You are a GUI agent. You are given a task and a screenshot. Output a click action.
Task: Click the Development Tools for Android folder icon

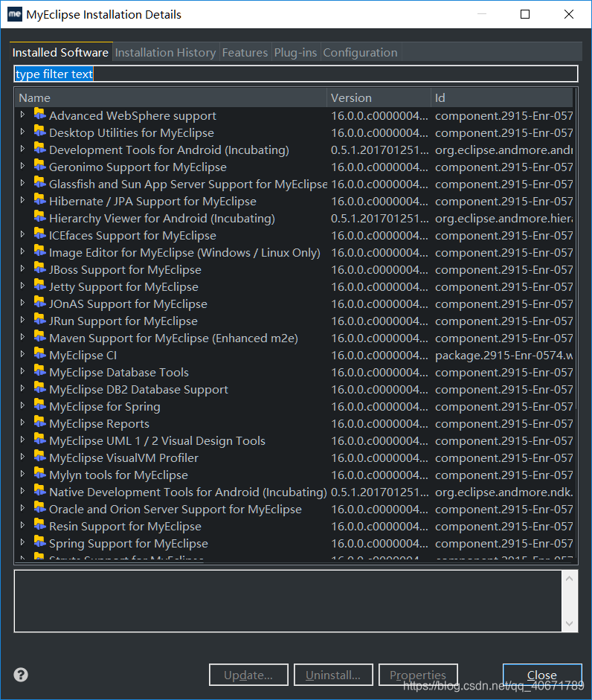[x=39, y=149]
